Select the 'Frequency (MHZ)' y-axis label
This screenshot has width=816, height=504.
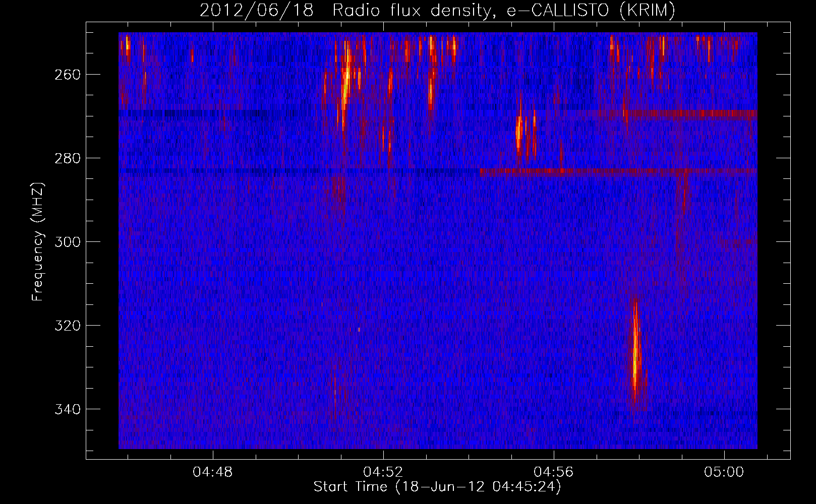(x=38, y=241)
